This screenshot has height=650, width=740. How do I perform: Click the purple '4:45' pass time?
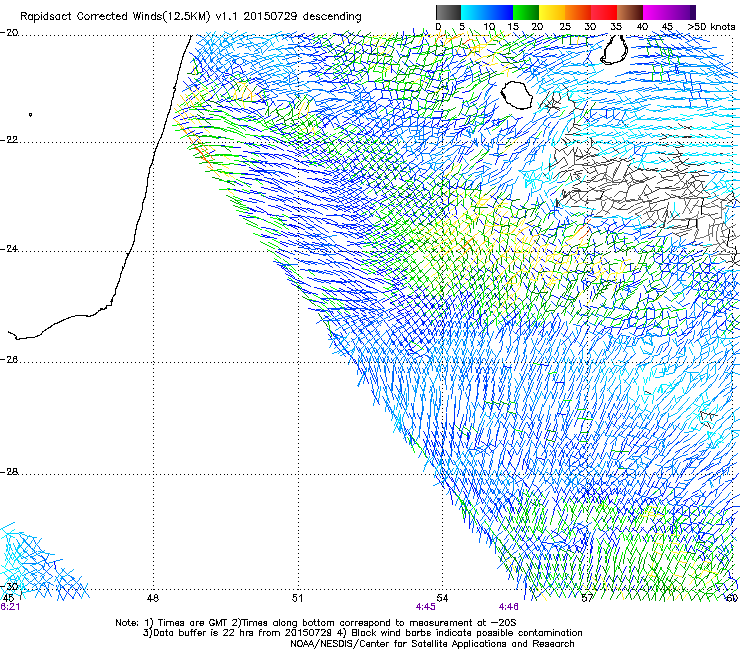426,607
